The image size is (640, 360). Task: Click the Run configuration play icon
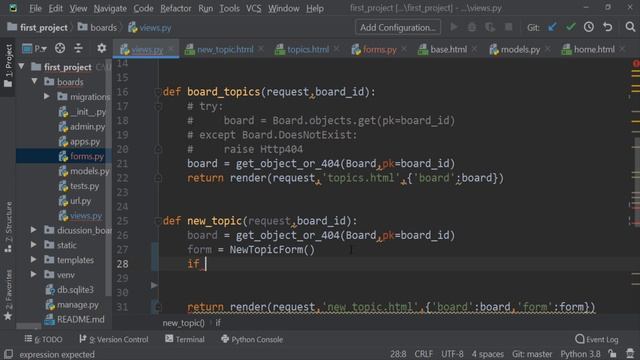click(453, 27)
